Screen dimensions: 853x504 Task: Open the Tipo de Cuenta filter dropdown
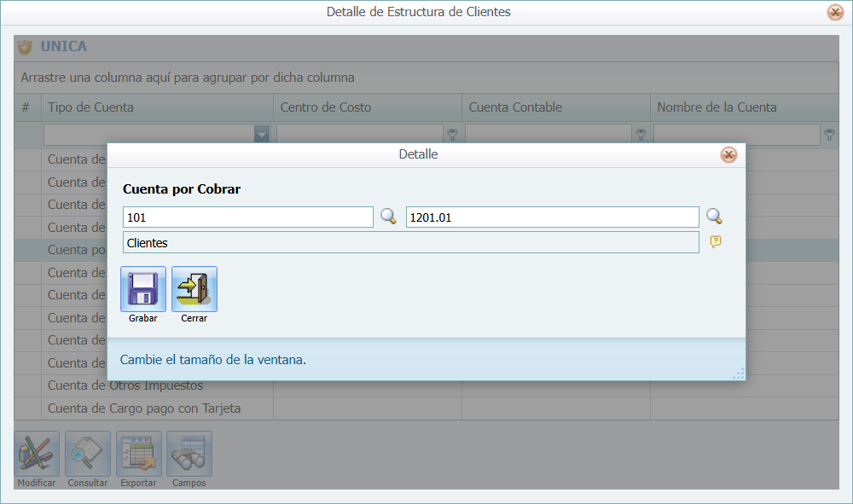[x=261, y=134]
